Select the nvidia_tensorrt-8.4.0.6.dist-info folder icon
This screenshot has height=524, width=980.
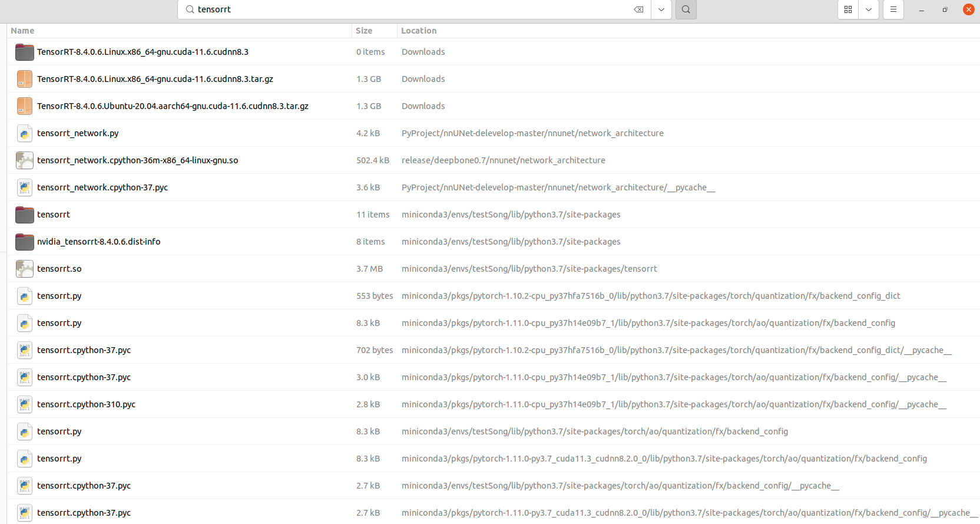pos(25,242)
